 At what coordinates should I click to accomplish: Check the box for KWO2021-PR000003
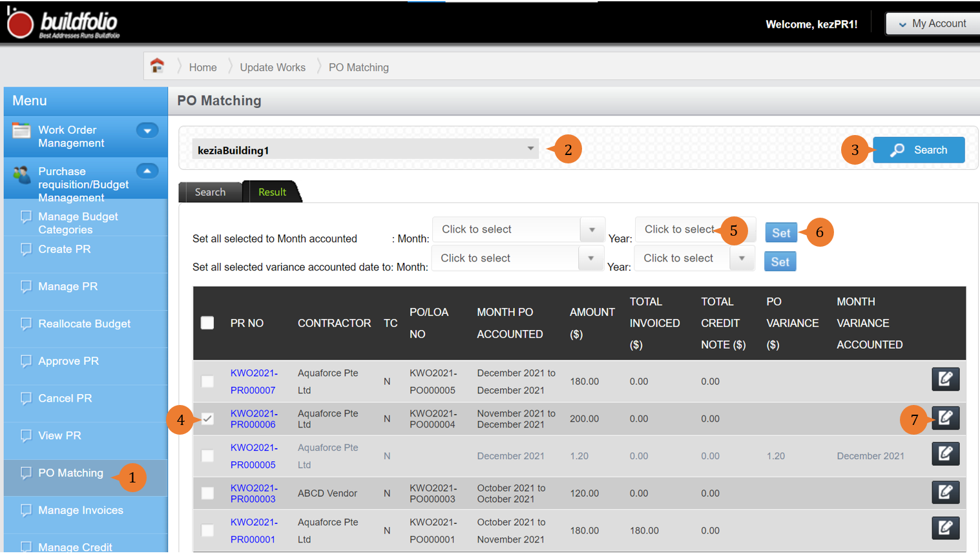pyautogui.click(x=207, y=493)
